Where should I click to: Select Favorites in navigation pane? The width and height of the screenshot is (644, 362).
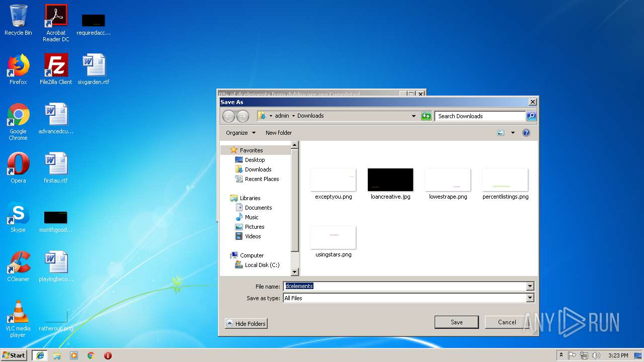pos(251,150)
